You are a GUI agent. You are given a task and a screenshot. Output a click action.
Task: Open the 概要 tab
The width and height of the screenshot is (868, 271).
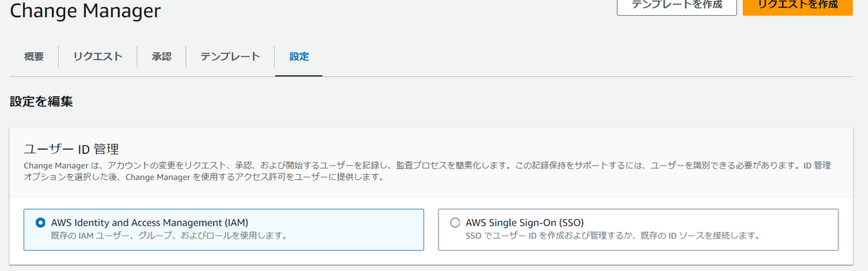(x=33, y=56)
